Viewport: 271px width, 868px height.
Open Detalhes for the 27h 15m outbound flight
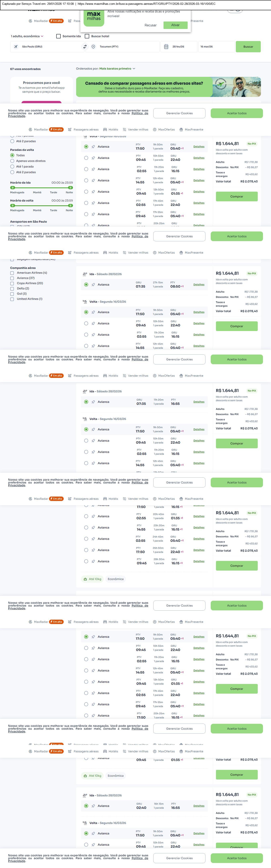(199, 285)
